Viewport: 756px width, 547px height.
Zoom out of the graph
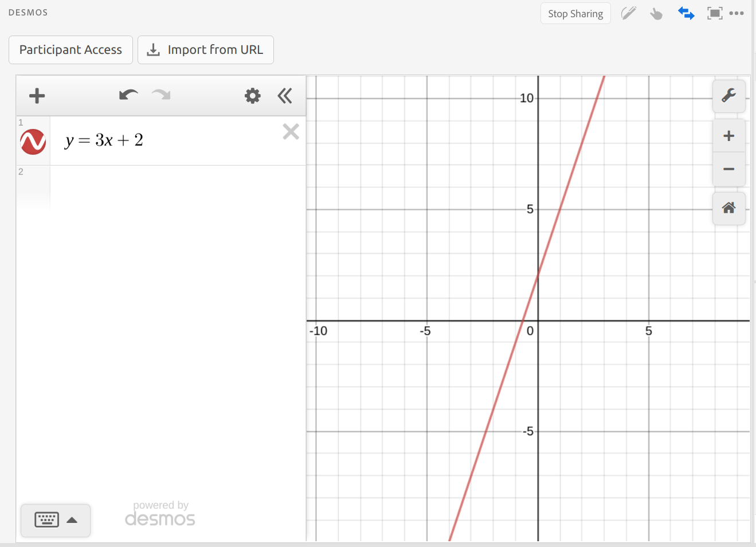coord(729,169)
